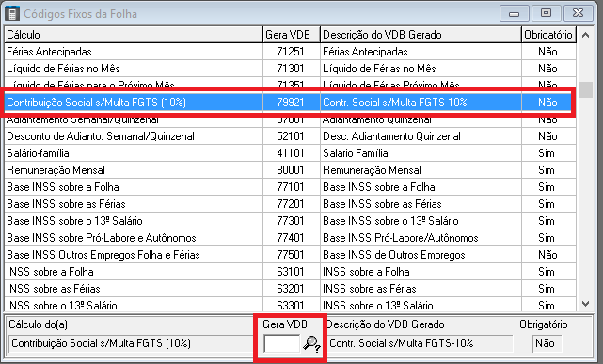
Task: Select the row Líquido de Férias no Mês
Action: (x=290, y=69)
